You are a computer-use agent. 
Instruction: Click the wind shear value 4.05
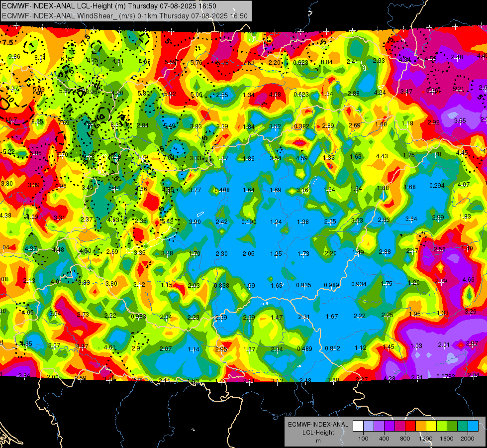click(28, 313)
